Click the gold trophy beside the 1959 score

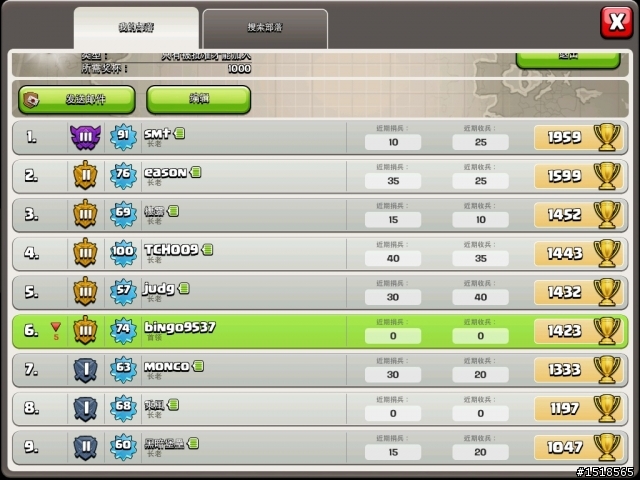tap(607, 137)
